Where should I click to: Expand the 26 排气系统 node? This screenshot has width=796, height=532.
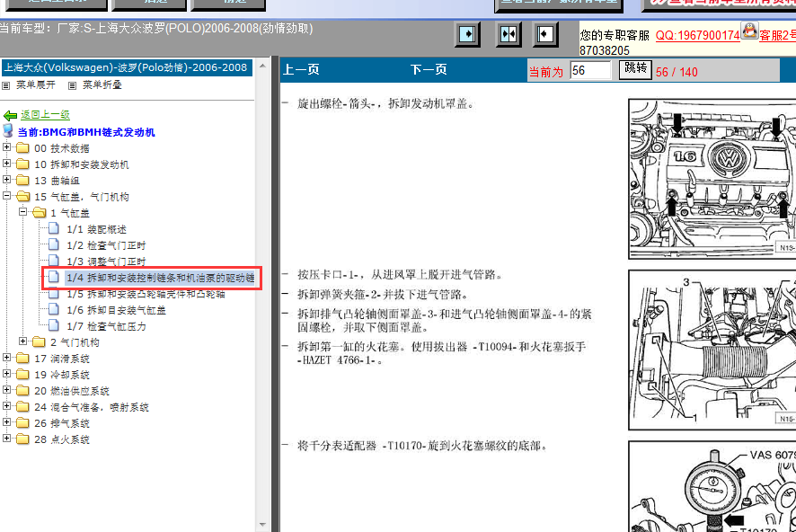click(6, 421)
